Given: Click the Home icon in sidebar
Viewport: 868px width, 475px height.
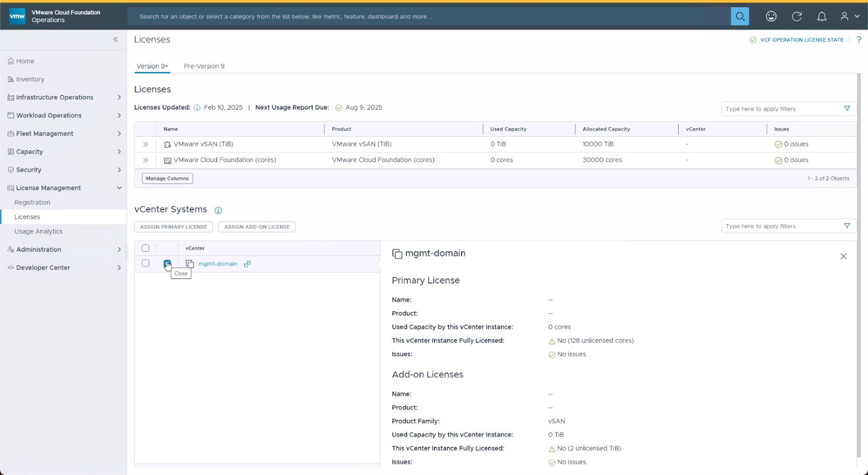Looking at the screenshot, I should click(x=11, y=61).
